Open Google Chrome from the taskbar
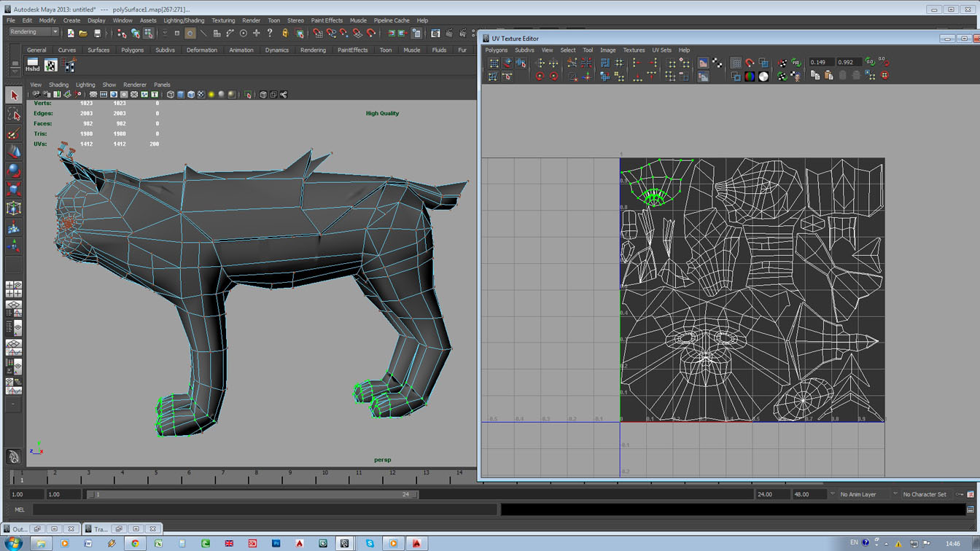The image size is (980, 551). tap(135, 543)
